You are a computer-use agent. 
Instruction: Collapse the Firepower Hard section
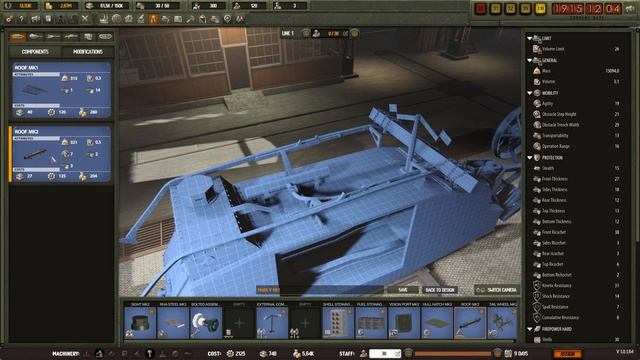530,329
